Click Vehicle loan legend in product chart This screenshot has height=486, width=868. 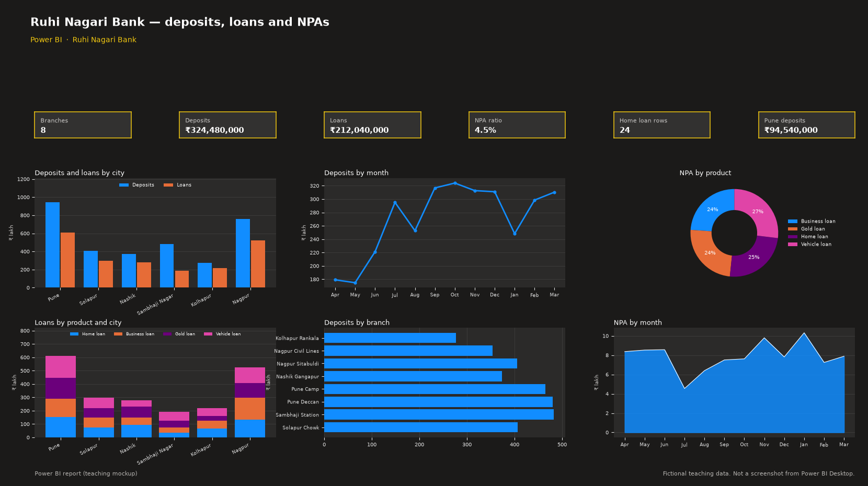pos(222,334)
